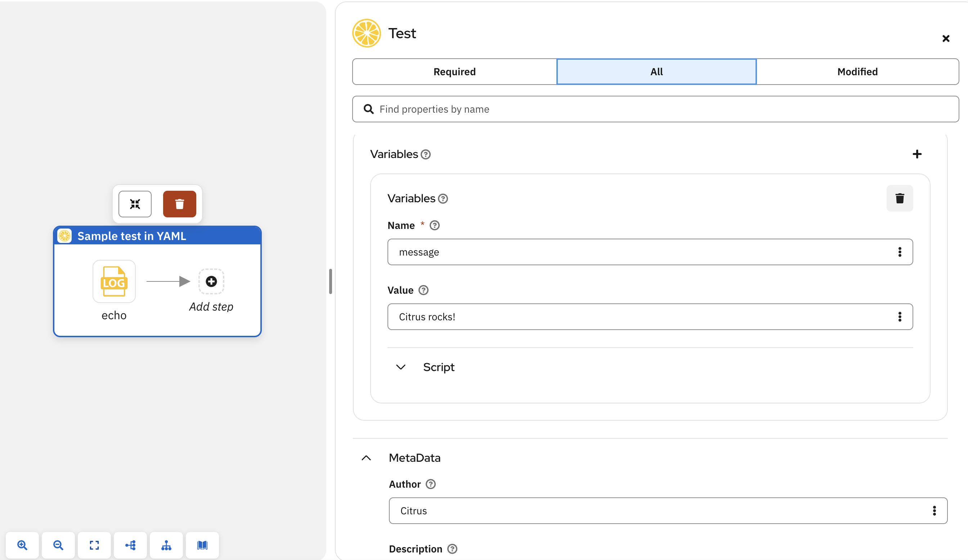Delete the Sample test container
Screen dimensions: 968x560
click(179, 204)
